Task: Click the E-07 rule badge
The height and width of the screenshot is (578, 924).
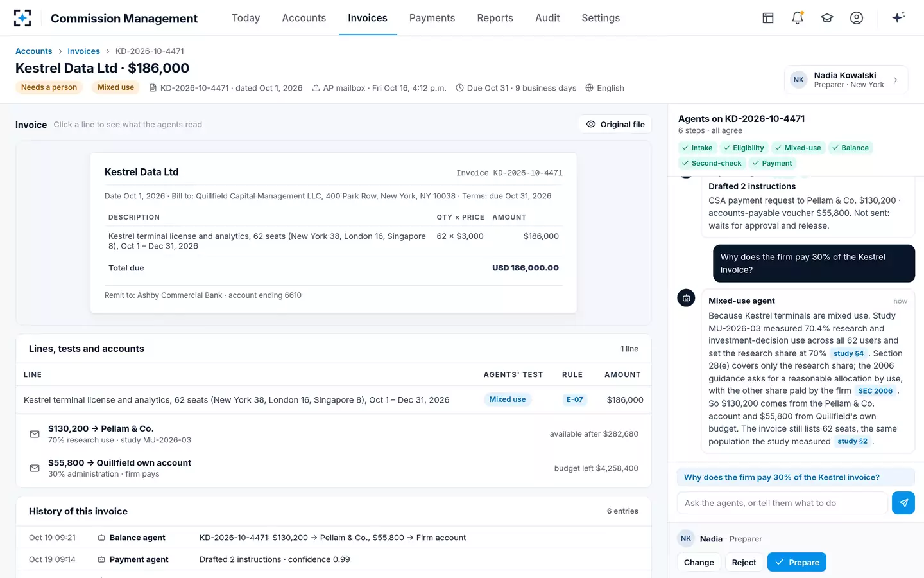Action: 574,399
